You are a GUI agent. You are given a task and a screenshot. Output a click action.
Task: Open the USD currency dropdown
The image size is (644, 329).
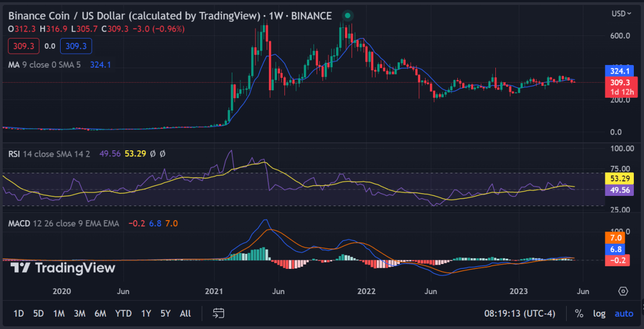[x=621, y=13]
